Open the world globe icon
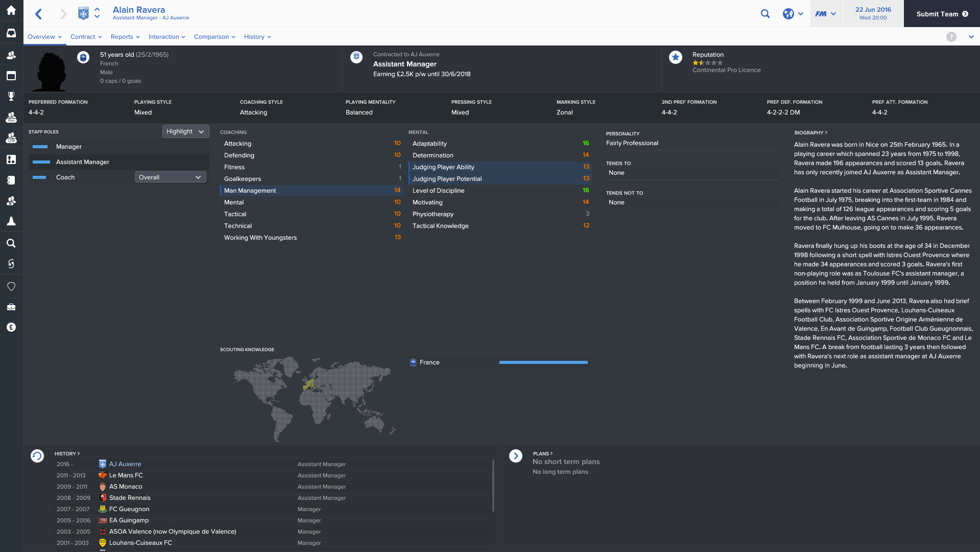This screenshot has height=552, width=980. pyautogui.click(x=788, y=14)
